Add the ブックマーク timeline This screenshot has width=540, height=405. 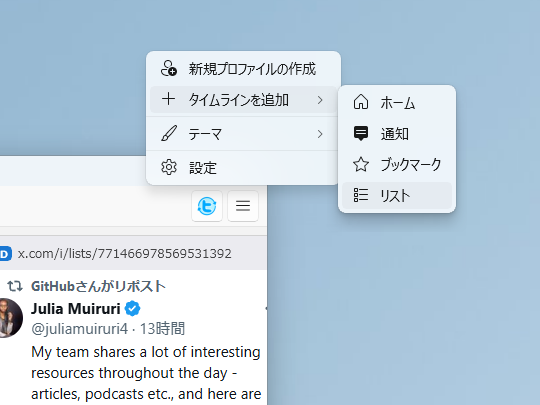point(397,164)
